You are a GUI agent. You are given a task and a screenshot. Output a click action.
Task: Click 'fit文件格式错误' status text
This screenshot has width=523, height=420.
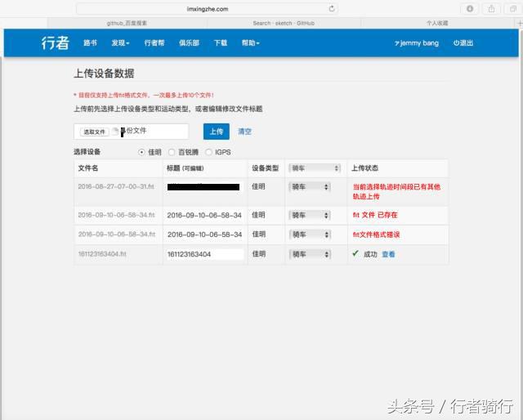pos(376,235)
